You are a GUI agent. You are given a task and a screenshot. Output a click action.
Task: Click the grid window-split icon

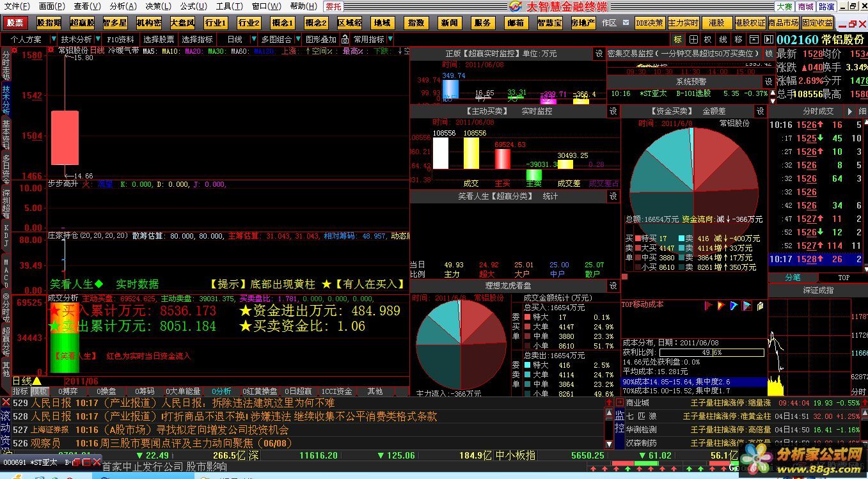point(693,39)
